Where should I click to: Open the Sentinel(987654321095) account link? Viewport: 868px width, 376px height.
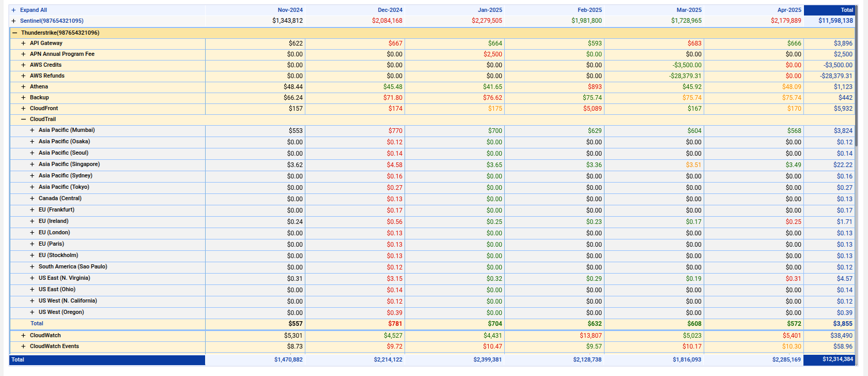[52, 21]
